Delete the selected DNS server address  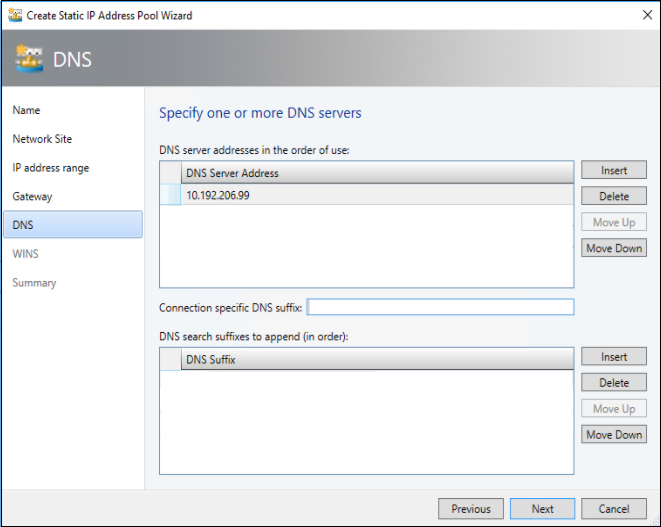614,196
